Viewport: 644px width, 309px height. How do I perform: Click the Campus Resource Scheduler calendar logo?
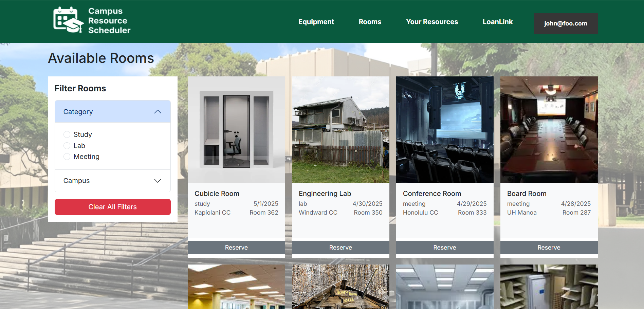point(68,20)
